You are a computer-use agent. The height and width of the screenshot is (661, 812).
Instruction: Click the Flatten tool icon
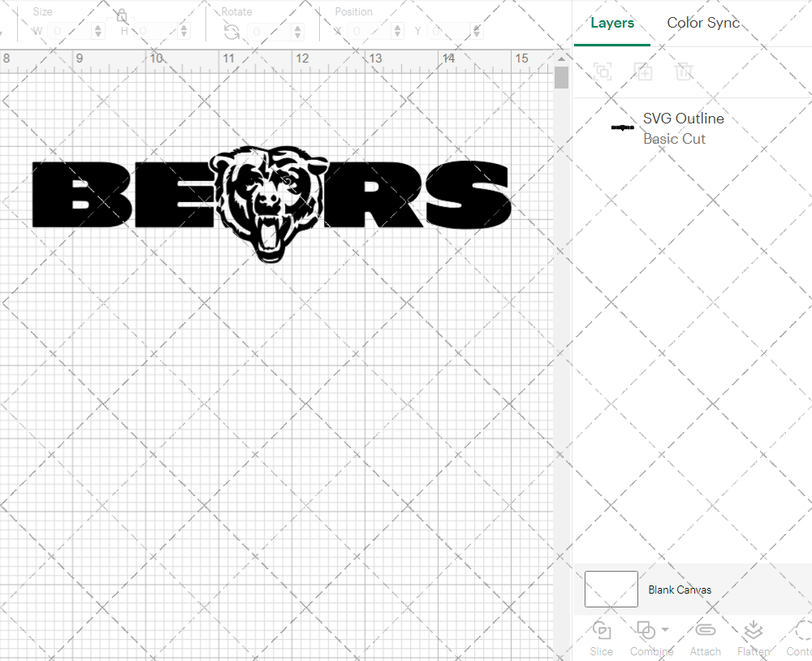point(753,629)
